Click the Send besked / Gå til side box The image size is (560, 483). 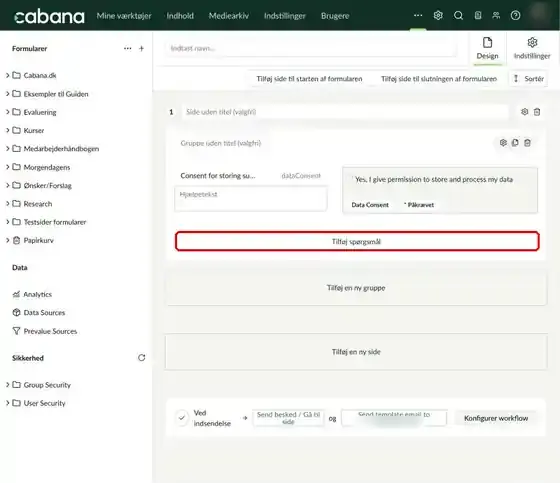tap(289, 418)
